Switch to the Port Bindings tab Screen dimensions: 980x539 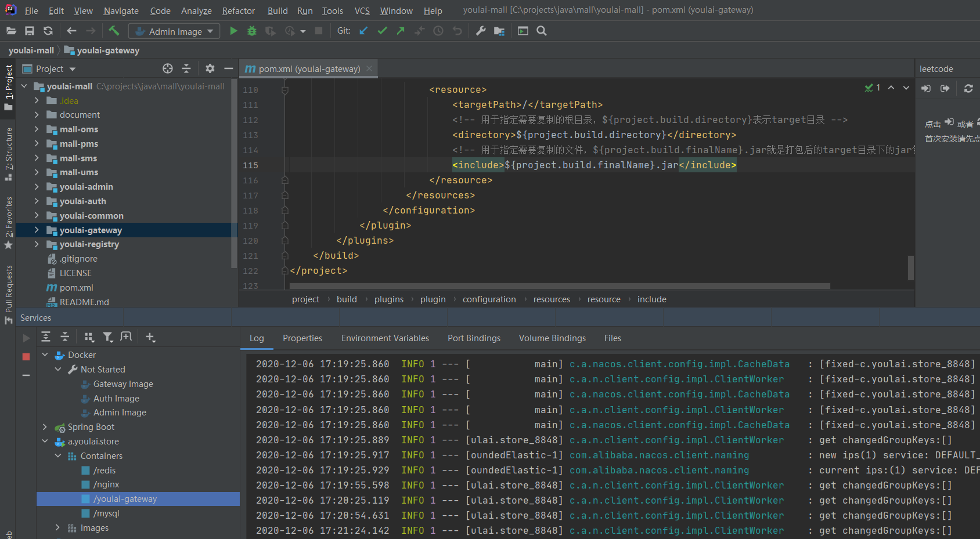(x=474, y=338)
